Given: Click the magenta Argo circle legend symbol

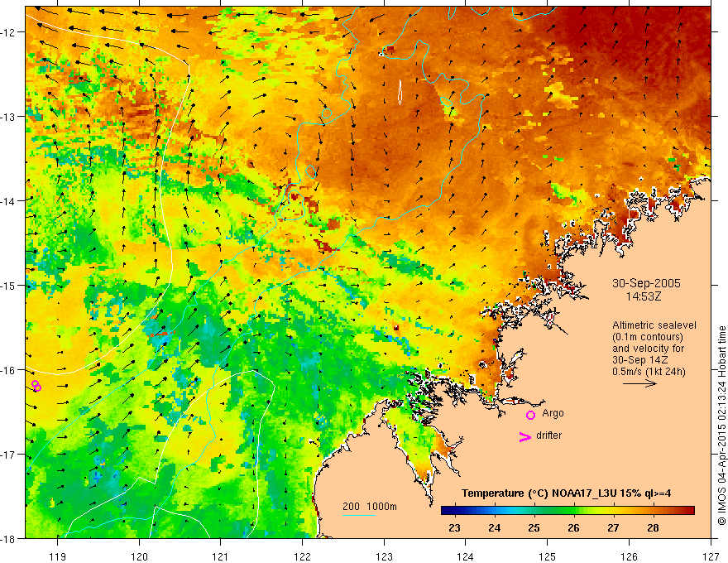Looking at the screenshot, I should (x=530, y=415).
